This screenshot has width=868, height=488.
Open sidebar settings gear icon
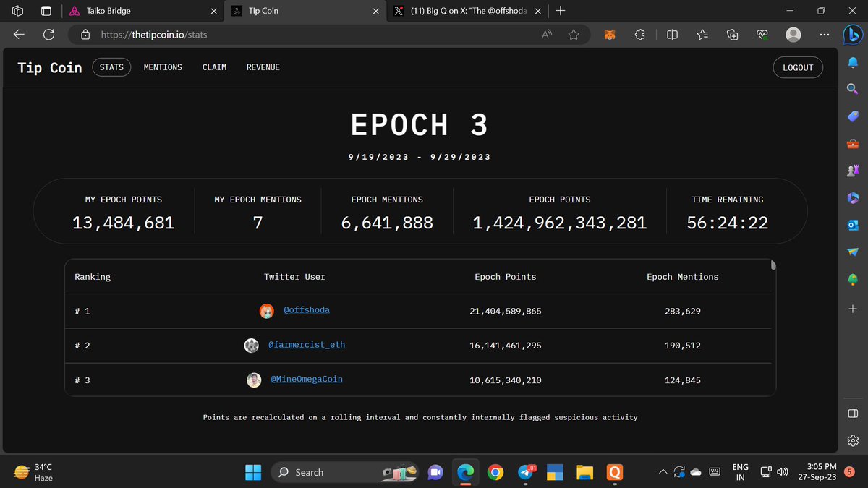pos(852,440)
